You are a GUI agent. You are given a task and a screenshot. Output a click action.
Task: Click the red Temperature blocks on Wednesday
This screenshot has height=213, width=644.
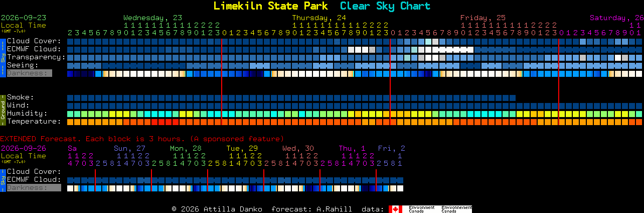165,122
